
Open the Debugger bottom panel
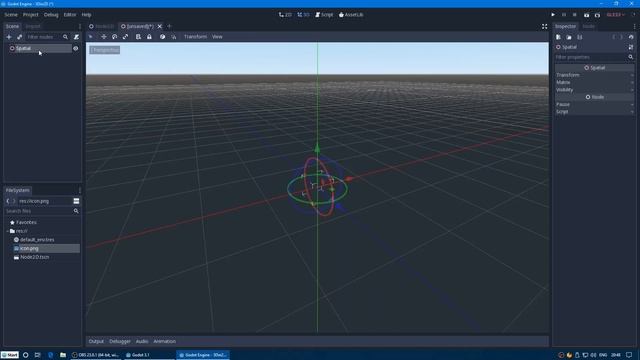[x=120, y=341]
